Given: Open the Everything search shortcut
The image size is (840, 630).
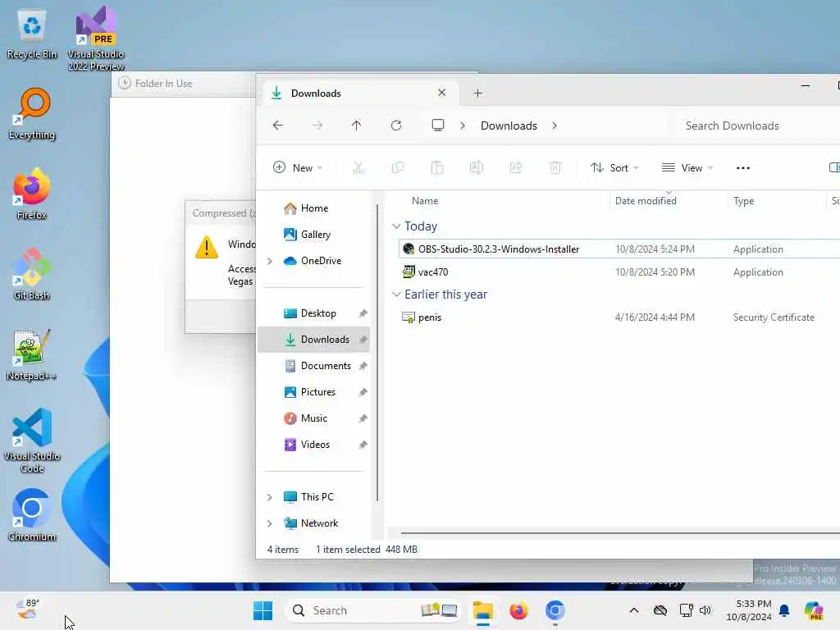Looking at the screenshot, I should pyautogui.click(x=32, y=114).
